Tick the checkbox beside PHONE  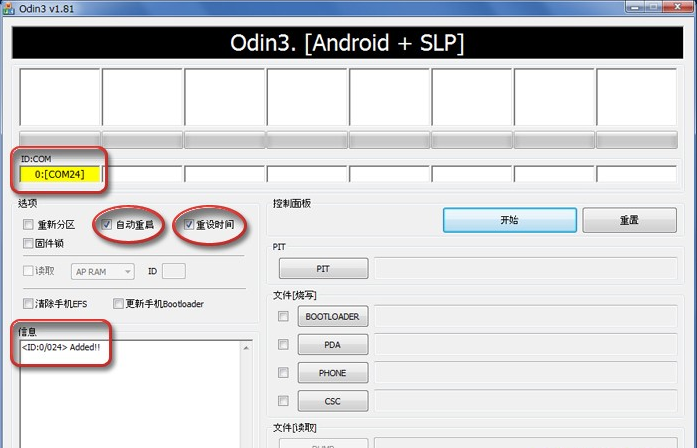283,372
